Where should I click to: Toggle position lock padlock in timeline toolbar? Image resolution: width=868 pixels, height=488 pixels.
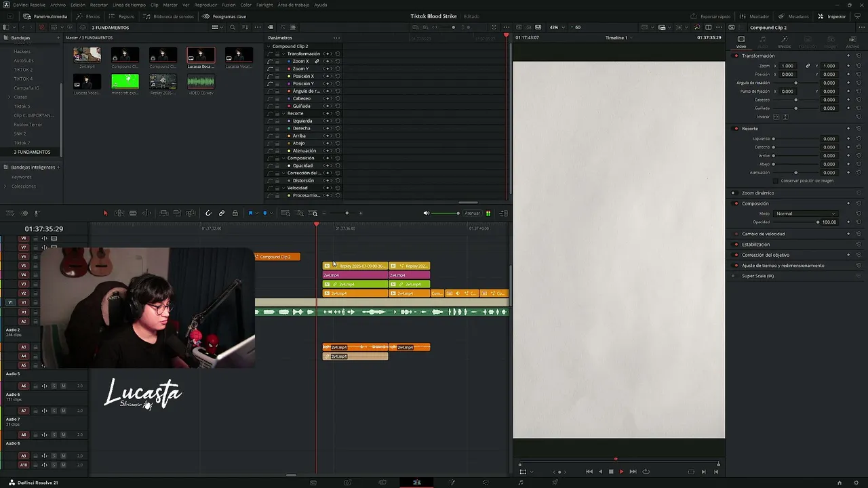pos(235,213)
